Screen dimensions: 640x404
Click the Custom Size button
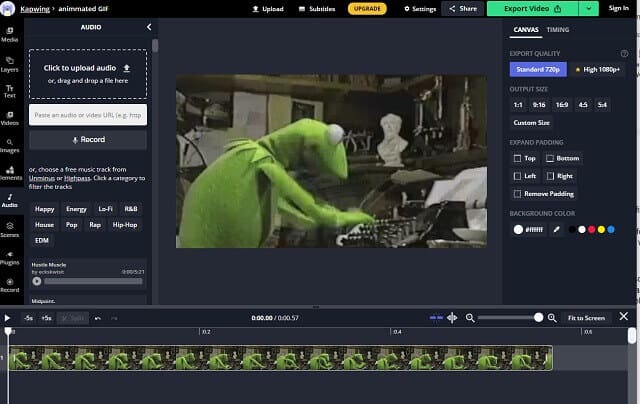tap(531, 123)
